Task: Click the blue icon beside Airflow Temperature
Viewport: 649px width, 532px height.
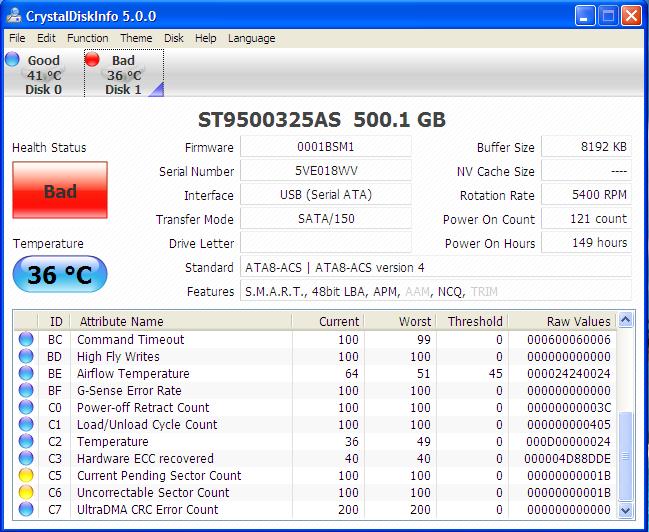Action: click(x=26, y=374)
